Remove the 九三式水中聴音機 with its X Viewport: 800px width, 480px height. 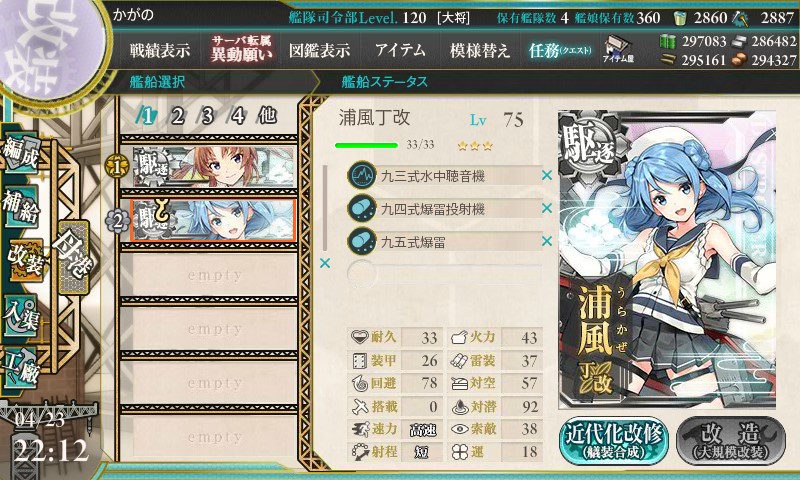click(547, 175)
